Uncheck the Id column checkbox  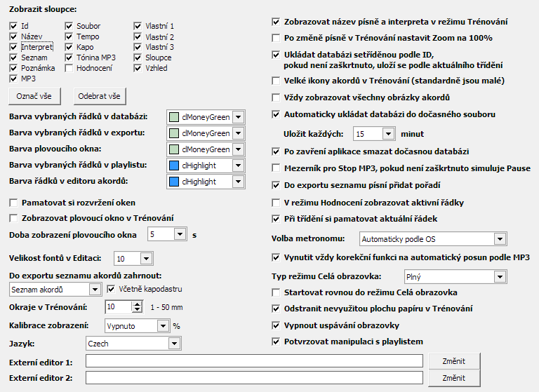click(13, 26)
